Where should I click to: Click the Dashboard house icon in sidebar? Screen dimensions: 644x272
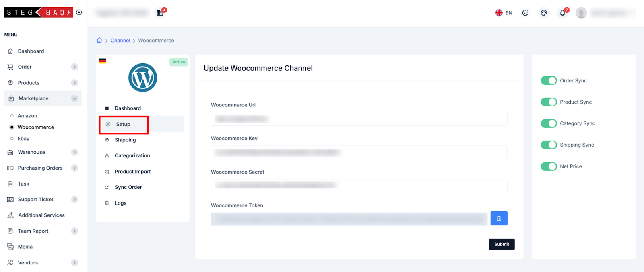(x=10, y=51)
